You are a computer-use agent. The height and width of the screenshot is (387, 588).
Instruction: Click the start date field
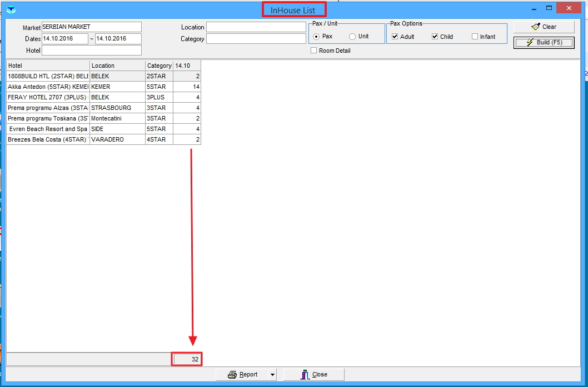pos(64,39)
